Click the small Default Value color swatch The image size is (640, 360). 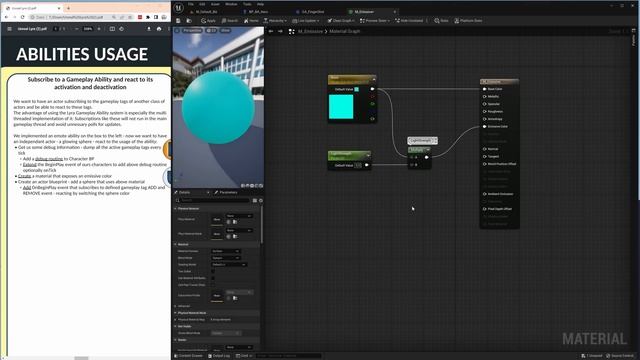[357, 89]
